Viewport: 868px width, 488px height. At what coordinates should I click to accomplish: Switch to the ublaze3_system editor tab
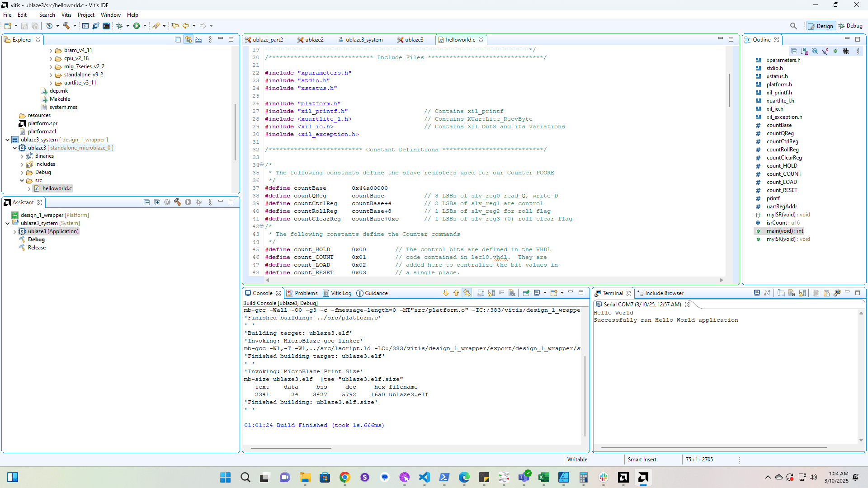click(x=363, y=40)
